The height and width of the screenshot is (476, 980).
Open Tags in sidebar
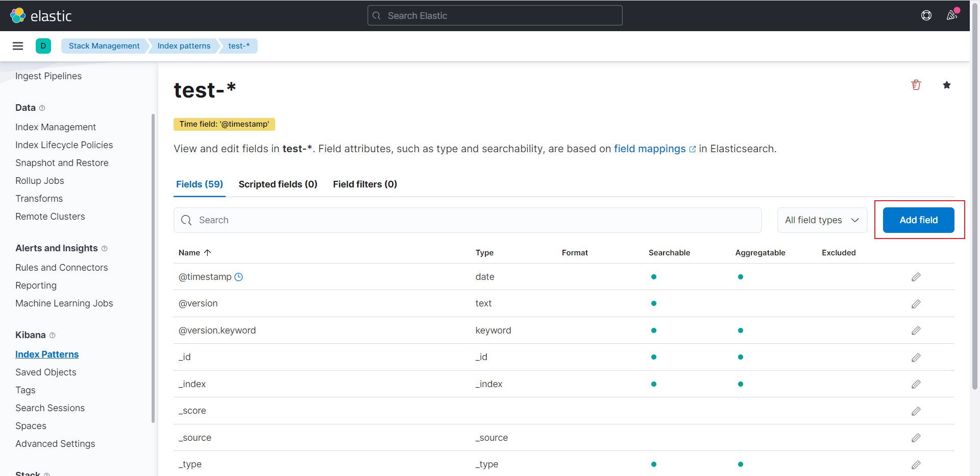[x=26, y=390]
